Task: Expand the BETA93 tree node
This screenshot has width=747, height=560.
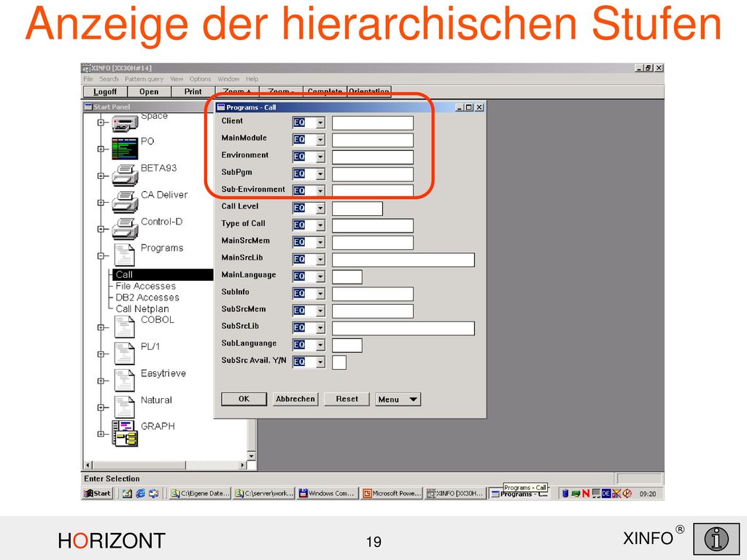Action: [x=101, y=176]
